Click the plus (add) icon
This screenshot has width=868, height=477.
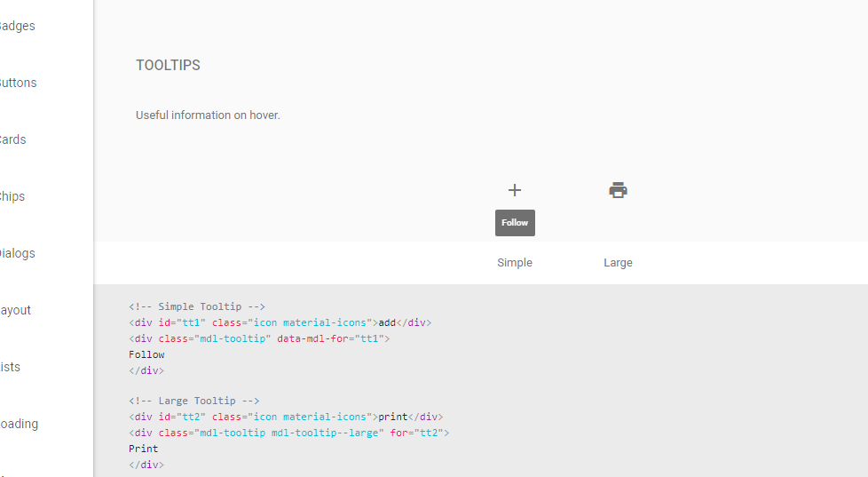pyautogui.click(x=515, y=190)
